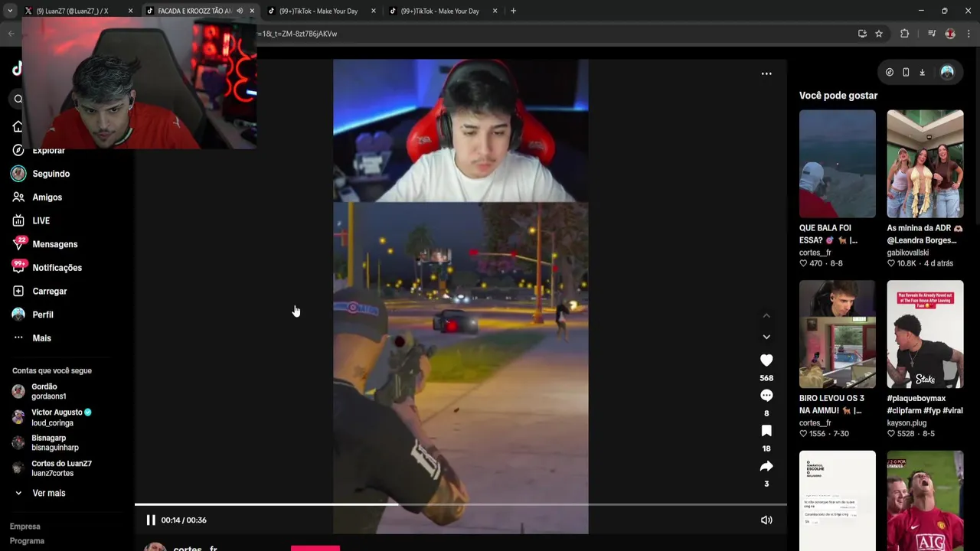Open the TikTok account avatar at top right
980x551 pixels.
pyautogui.click(x=947, y=73)
